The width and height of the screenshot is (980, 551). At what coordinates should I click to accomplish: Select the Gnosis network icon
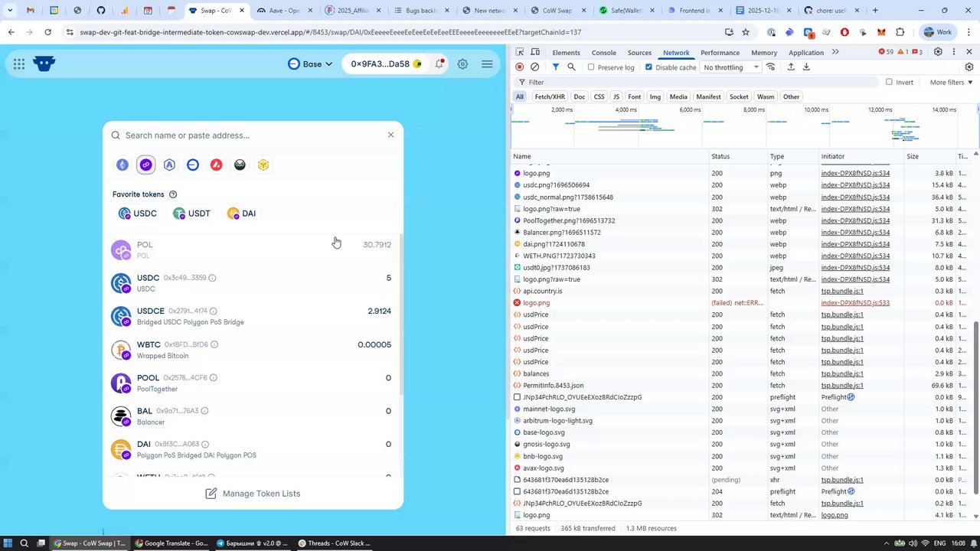(240, 165)
